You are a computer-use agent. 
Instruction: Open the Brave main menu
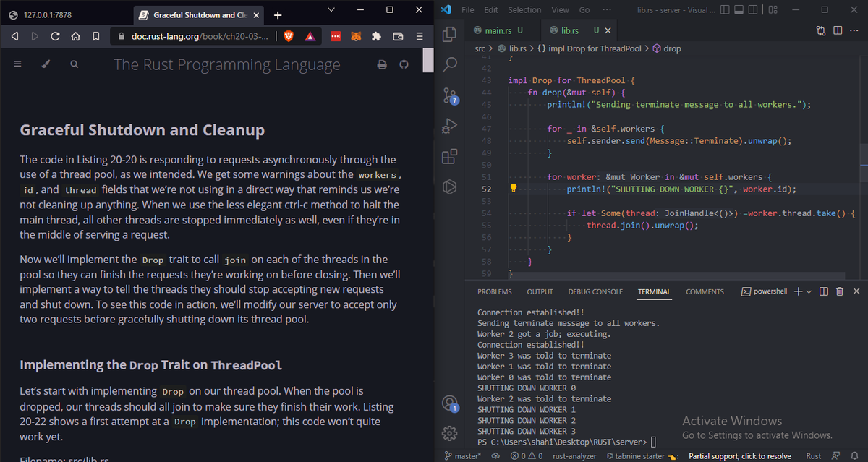coord(420,36)
